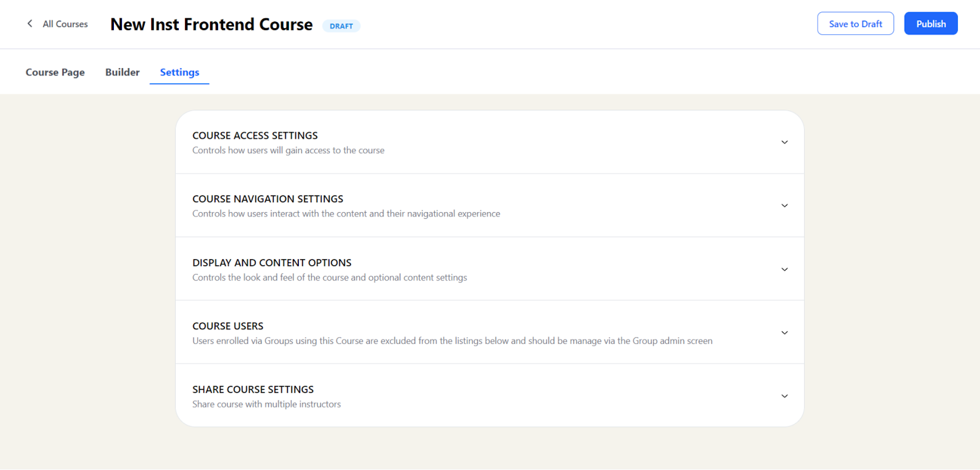Expand Course Access Settings chevron
This screenshot has width=980, height=470.
[784, 142]
